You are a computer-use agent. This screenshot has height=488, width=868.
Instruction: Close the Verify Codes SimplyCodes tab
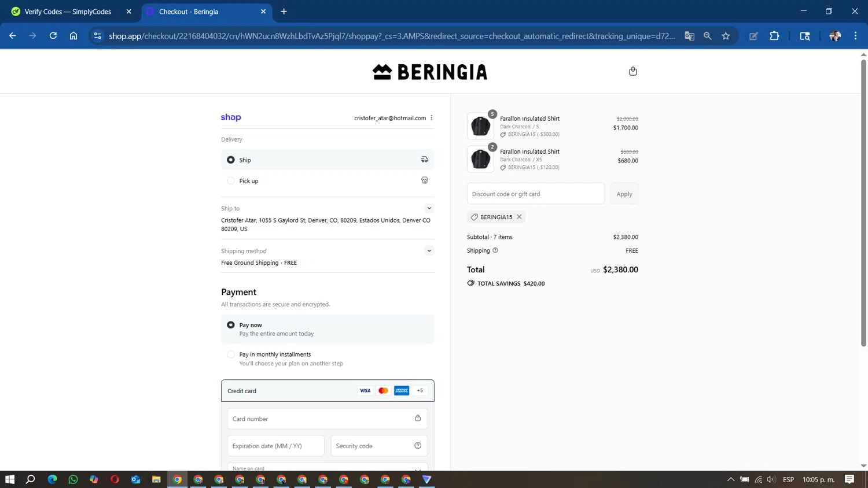click(x=128, y=12)
